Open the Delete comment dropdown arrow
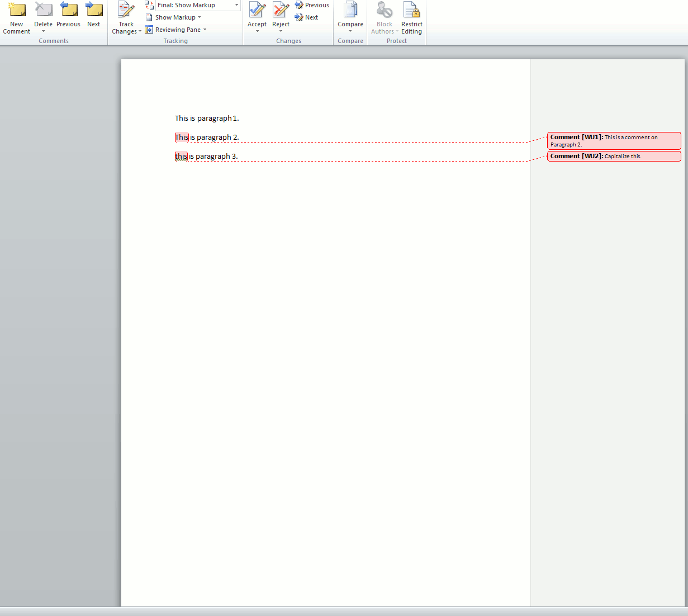 [x=43, y=31]
